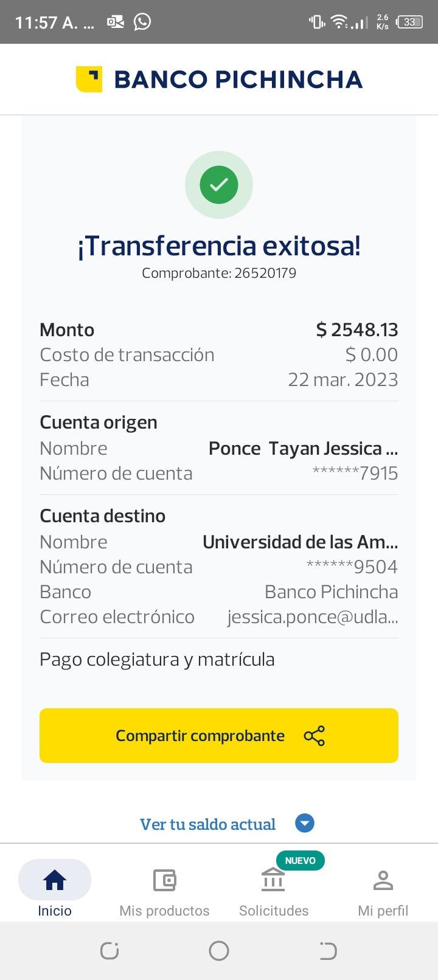Viewport: 438px width, 980px height.
Task: Open the Mis productos wallet icon
Action: [164, 880]
